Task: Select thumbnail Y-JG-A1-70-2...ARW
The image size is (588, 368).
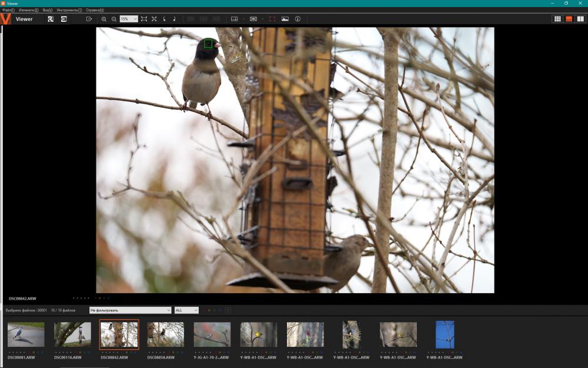Action: point(212,334)
